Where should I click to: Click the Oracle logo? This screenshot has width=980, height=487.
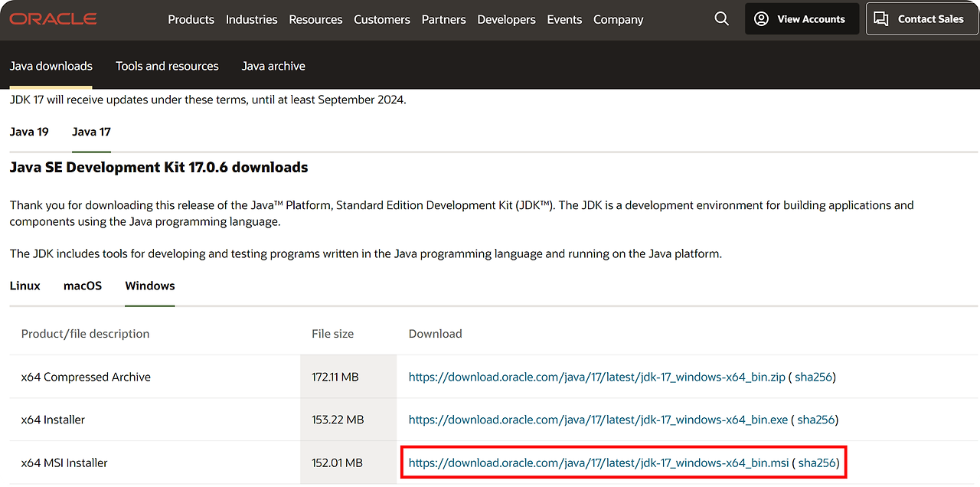53,19
